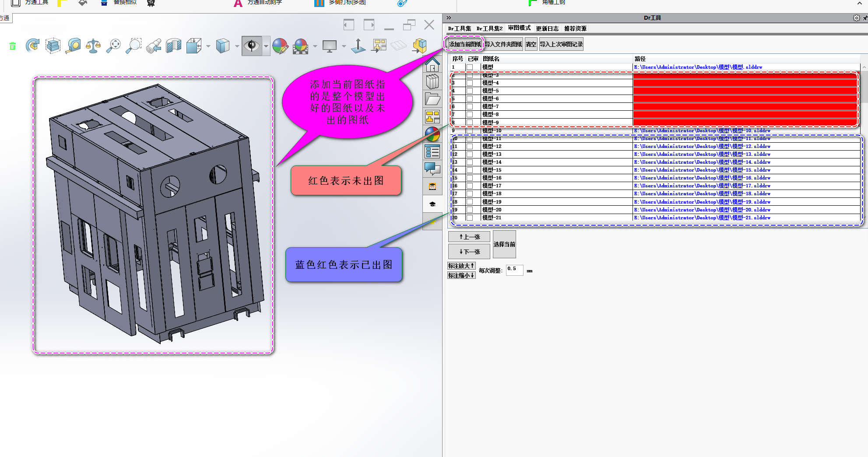Click the 清空 button
Viewport: 868px width, 457px height.
(x=531, y=44)
